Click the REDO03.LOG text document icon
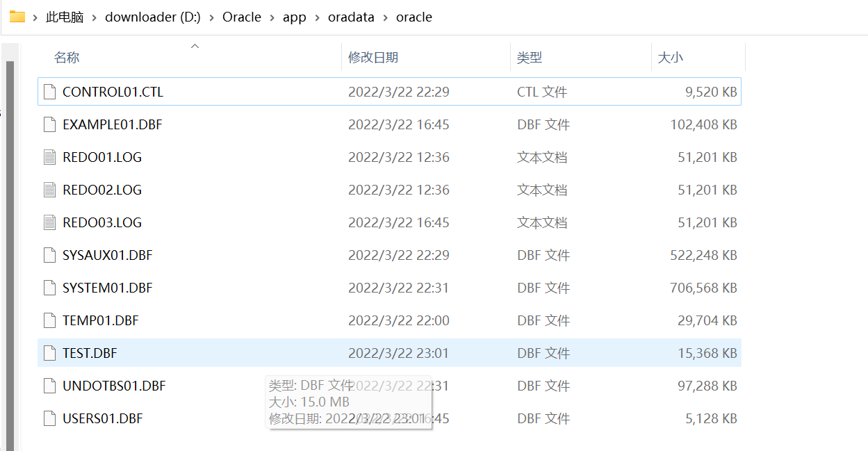 pyautogui.click(x=49, y=222)
